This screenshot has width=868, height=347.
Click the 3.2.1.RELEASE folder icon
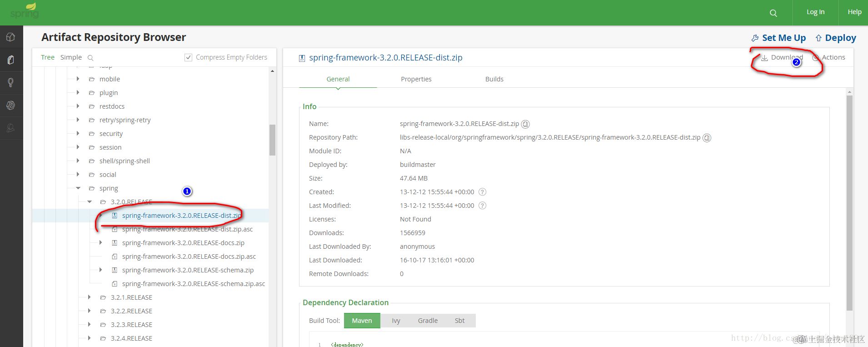[x=103, y=297]
